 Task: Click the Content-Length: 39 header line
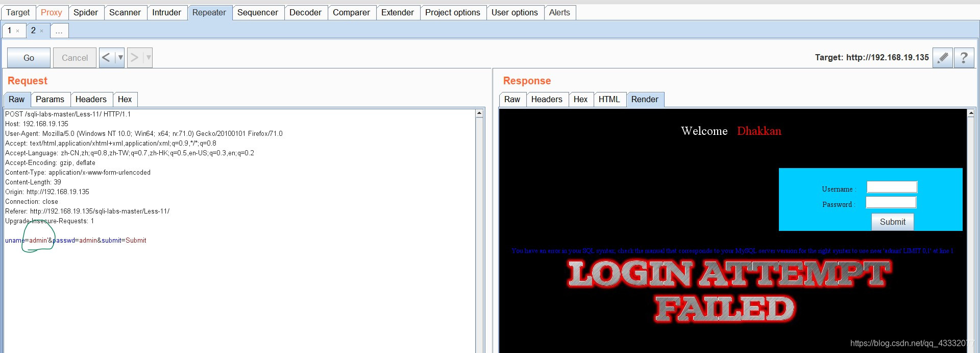33,182
